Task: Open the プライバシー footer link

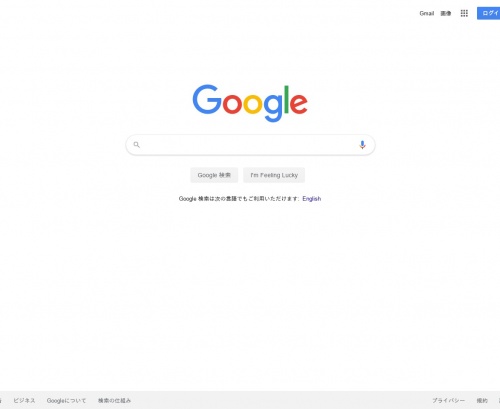Action: click(x=448, y=400)
